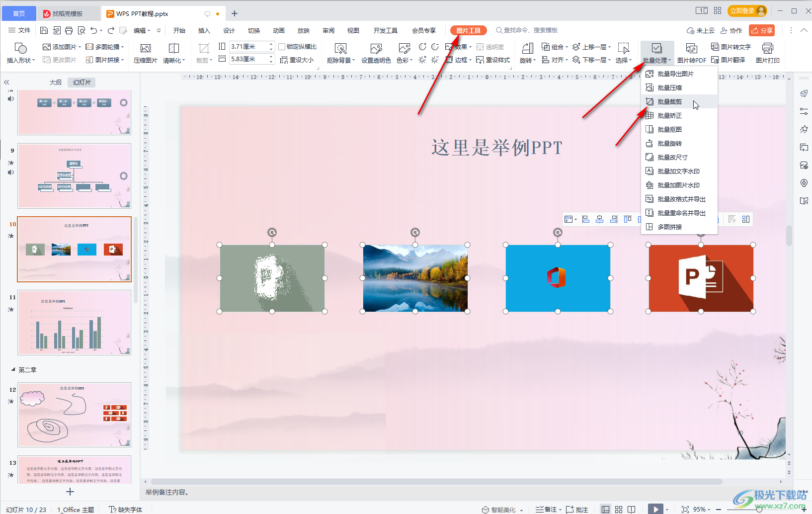
Task: Open 组合 (Group) dropdown
Action: click(555, 47)
